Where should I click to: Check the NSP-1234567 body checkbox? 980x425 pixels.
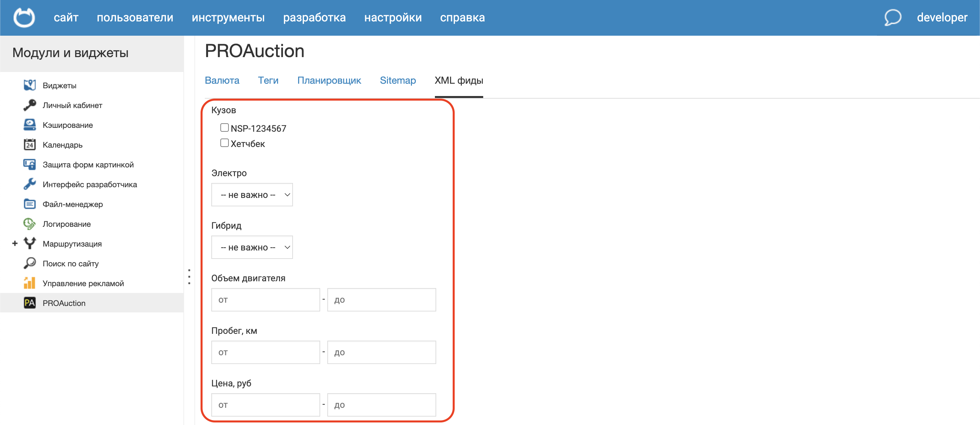coord(225,127)
